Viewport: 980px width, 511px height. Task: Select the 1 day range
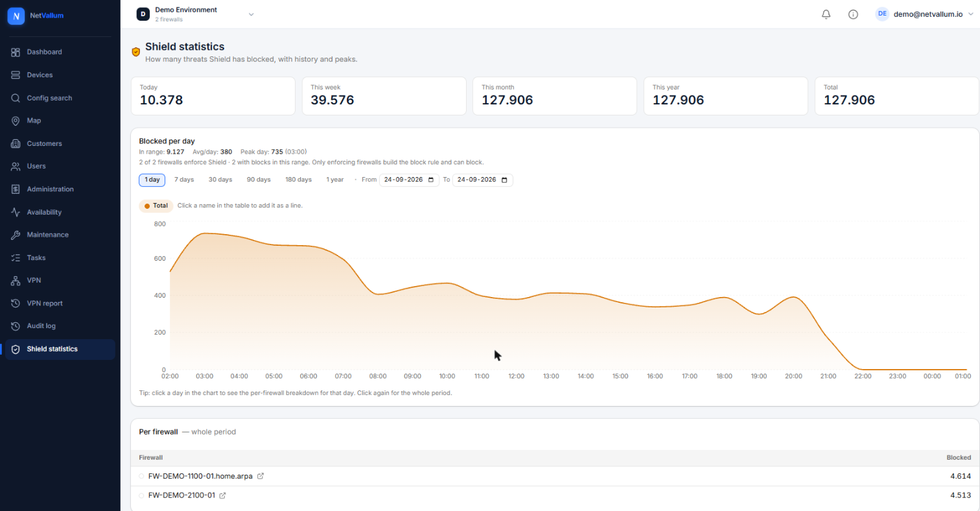pos(152,180)
